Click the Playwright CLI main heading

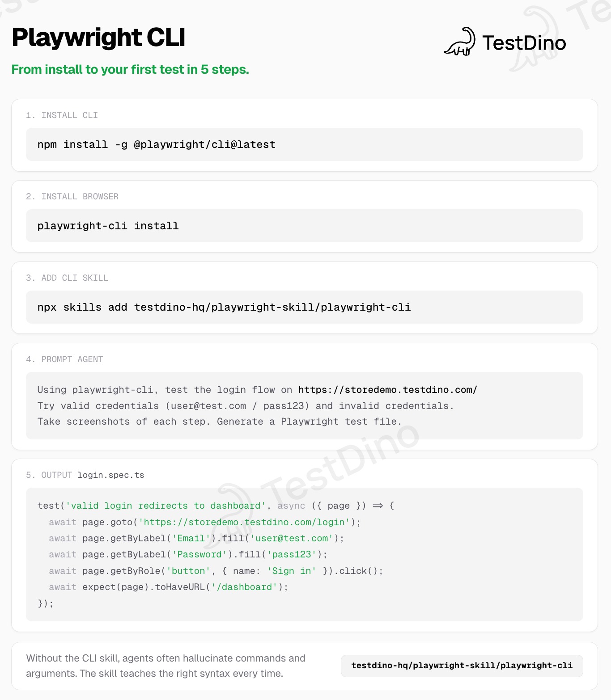98,37
